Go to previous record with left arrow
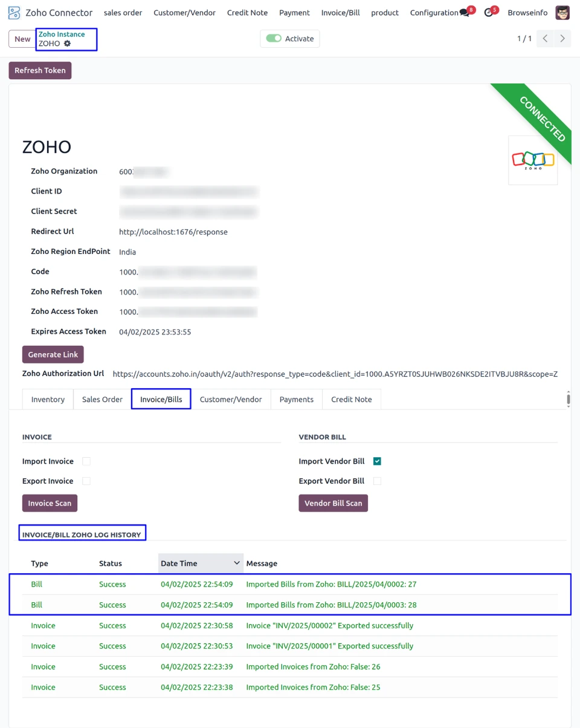 tap(545, 39)
